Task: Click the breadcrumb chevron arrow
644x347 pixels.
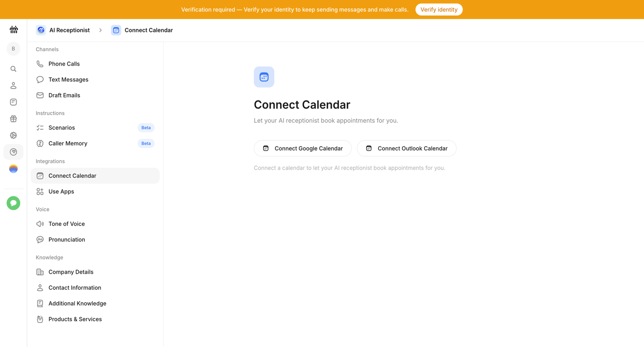Action: pos(101,30)
